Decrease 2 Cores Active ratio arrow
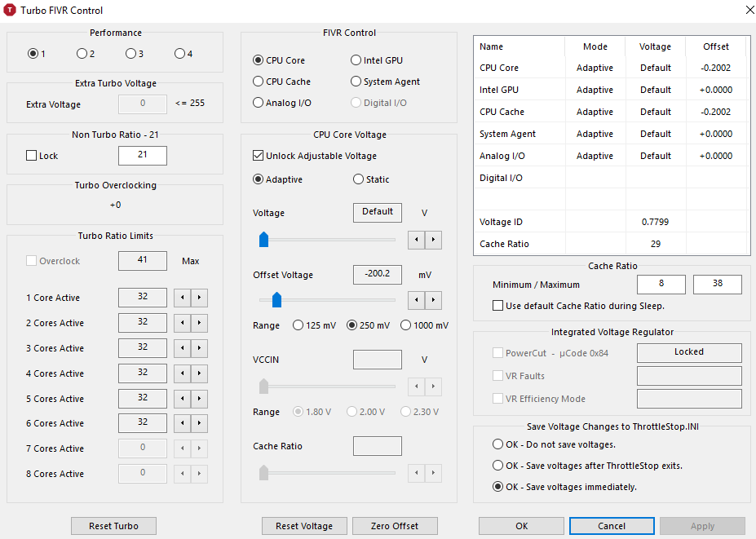This screenshot has width=756, height=539. 182,323
